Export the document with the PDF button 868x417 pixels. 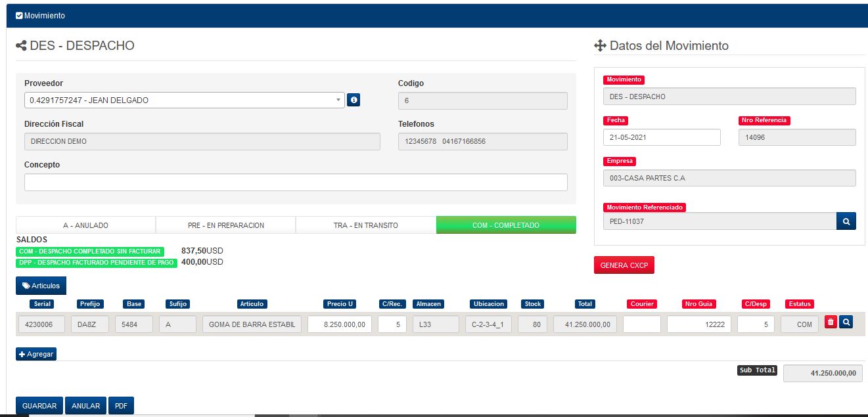click(121, 406)
